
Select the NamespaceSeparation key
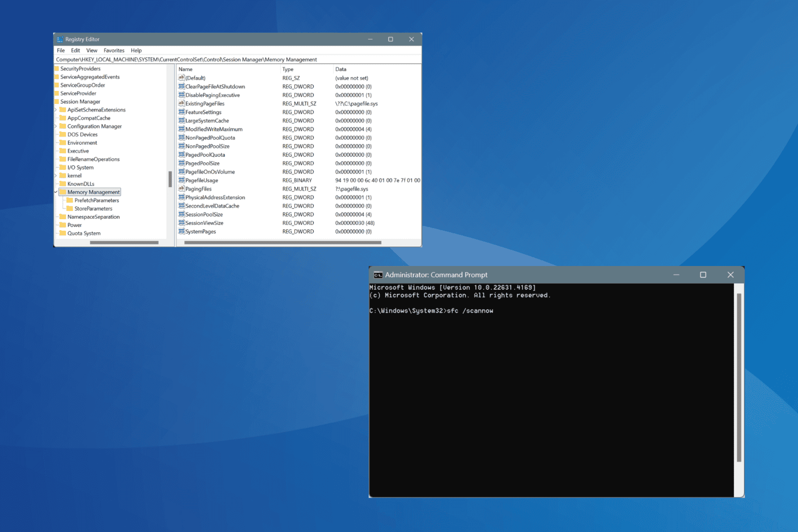pos(94,217)
